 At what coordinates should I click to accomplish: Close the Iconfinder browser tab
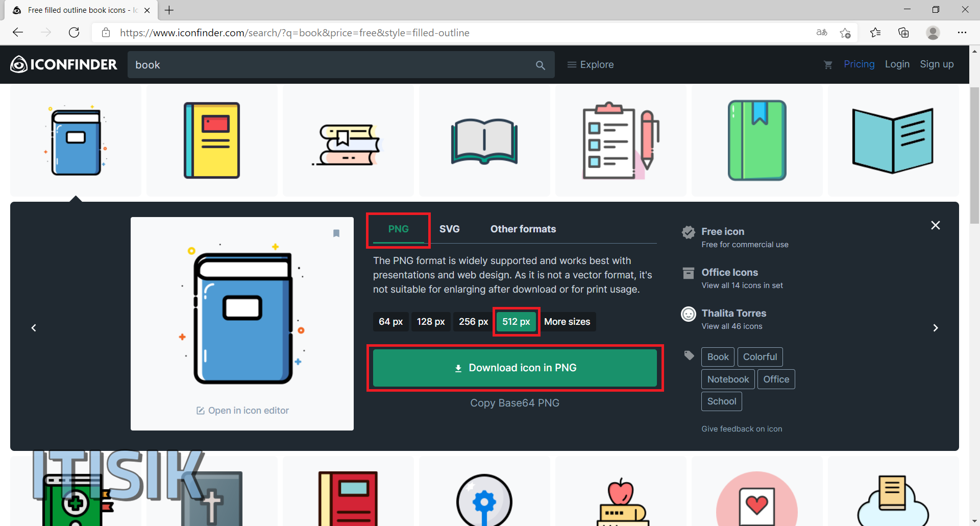tap(147, 10)
